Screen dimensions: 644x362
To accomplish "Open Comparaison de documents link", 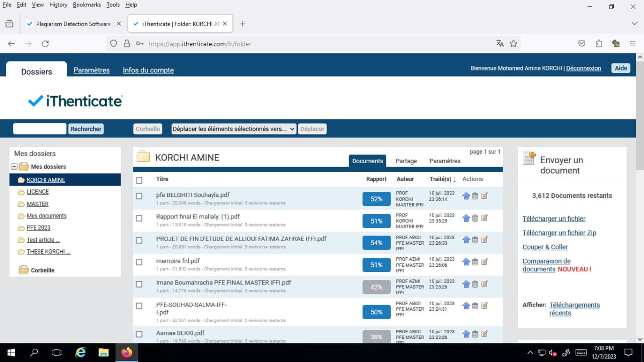I will pyautogui.click(x=546, y=265).
